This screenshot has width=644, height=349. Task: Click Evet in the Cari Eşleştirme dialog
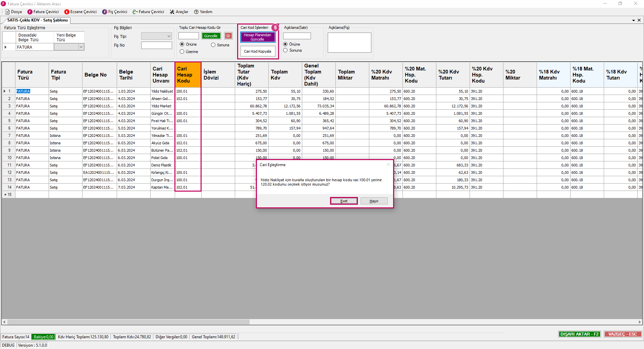tap(344, 201)
